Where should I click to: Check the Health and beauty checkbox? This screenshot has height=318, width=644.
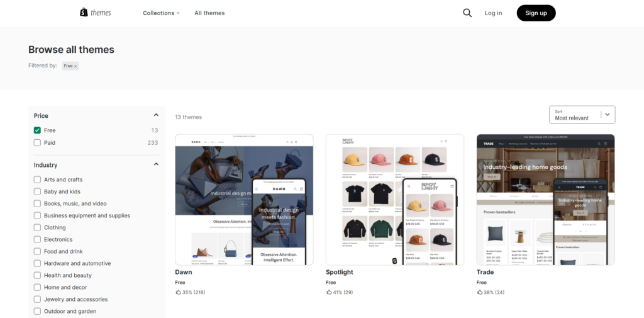(x=37, y=275)
